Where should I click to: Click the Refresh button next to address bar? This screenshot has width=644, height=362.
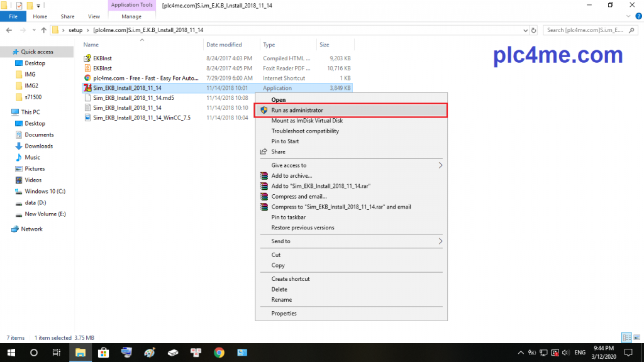tap(533, 30)
